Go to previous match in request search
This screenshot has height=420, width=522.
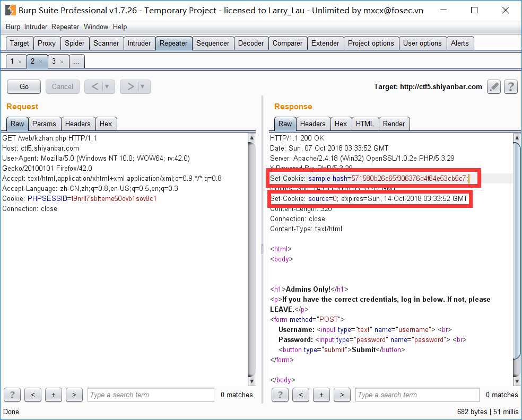point(33,395)
